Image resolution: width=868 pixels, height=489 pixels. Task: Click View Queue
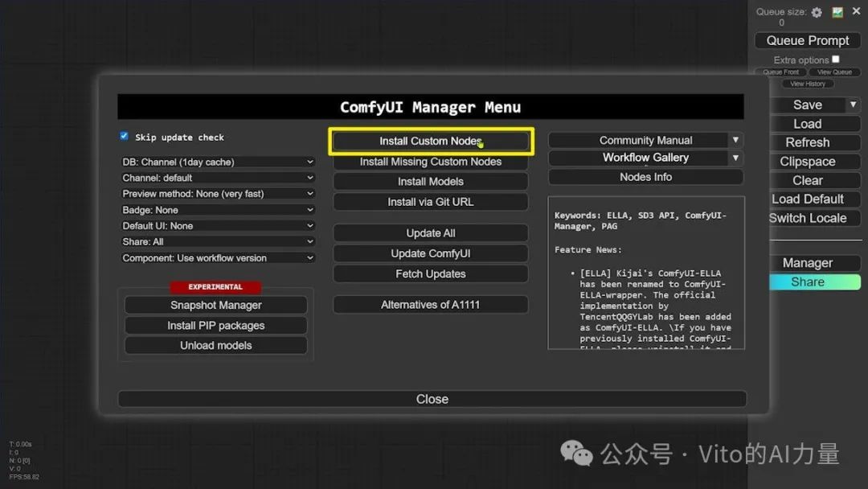click(834, 72)
